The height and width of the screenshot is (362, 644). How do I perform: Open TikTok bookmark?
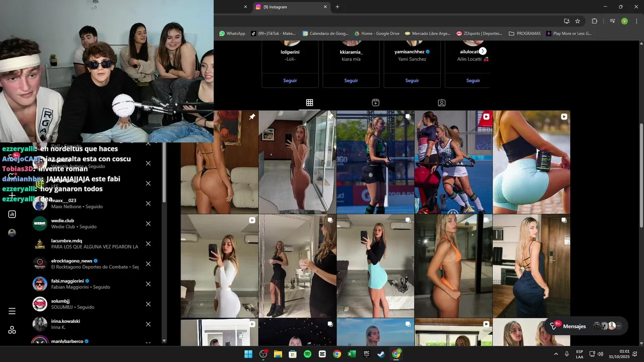273,34
